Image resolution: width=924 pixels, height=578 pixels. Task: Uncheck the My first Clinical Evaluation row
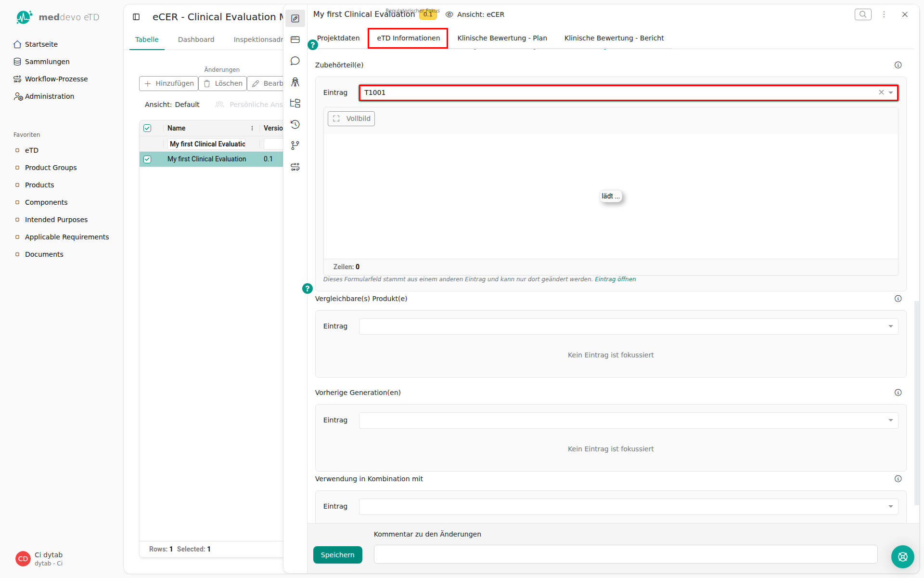147,159
